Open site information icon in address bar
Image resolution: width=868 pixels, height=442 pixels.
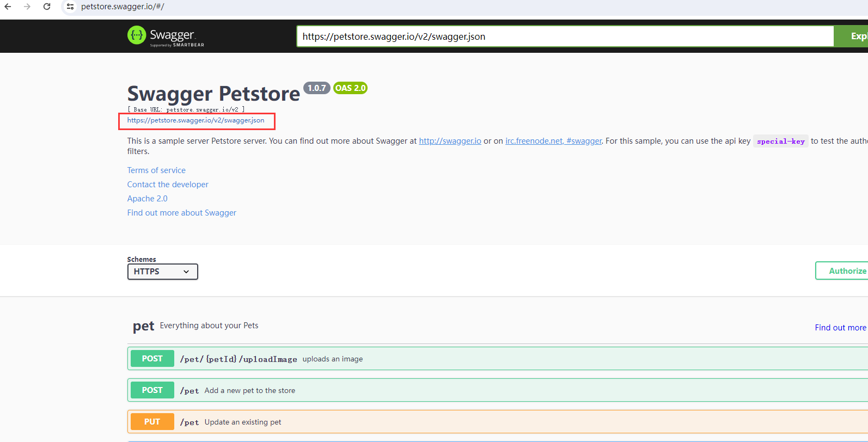70,7
